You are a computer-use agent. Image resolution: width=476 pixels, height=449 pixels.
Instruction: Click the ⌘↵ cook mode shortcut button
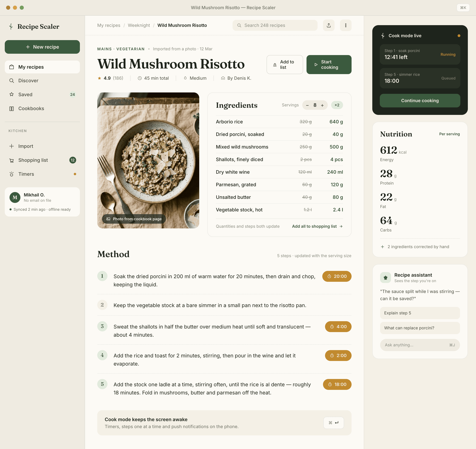pos(334,423)
